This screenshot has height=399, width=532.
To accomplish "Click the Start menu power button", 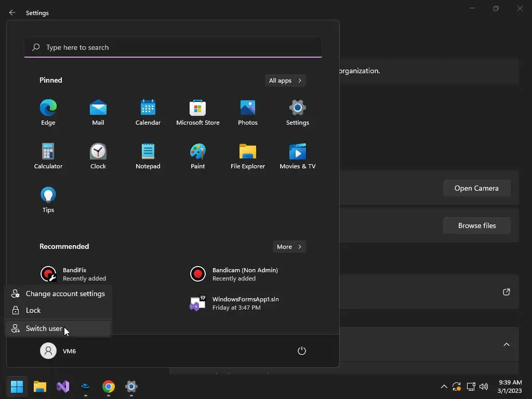I will [302, 351].
